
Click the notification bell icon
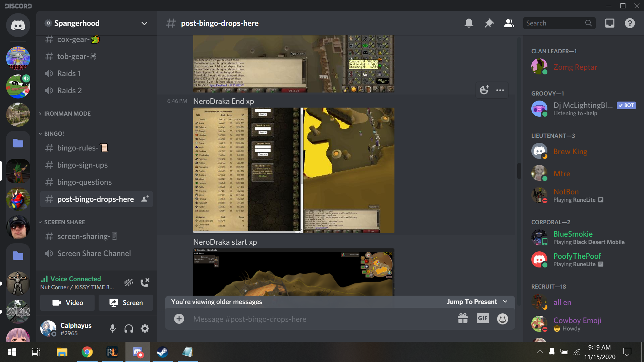469,23
